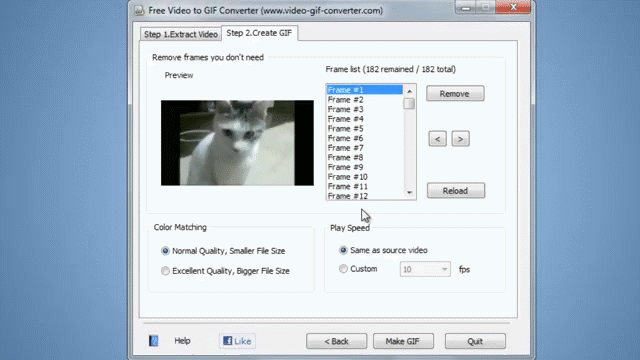Click the Make GIF button
Screen dimensions: 640x360
[403, 341]
